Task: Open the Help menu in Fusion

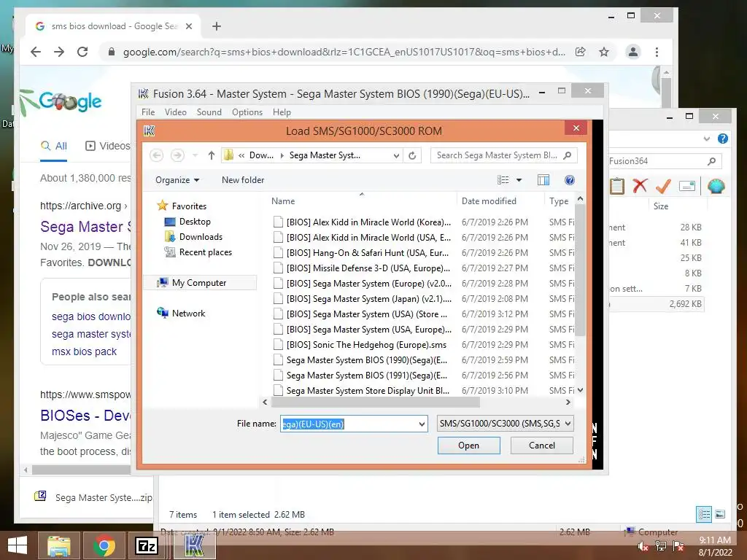Action: pos(282,112)
